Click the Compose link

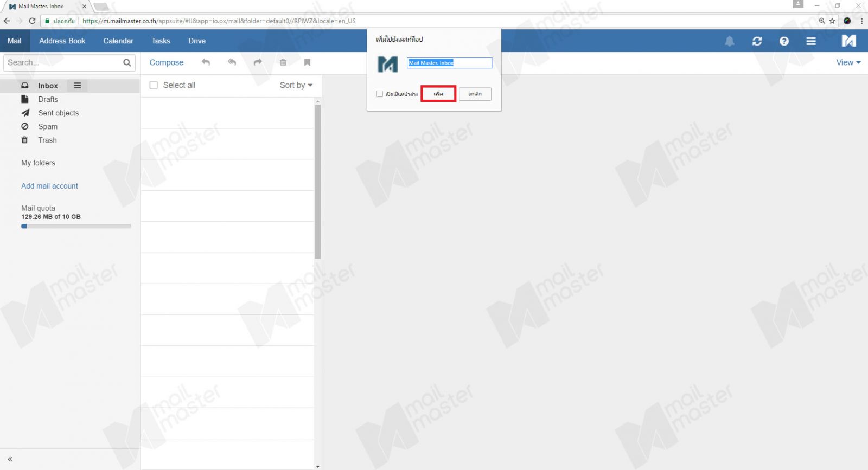coord(167,62)
